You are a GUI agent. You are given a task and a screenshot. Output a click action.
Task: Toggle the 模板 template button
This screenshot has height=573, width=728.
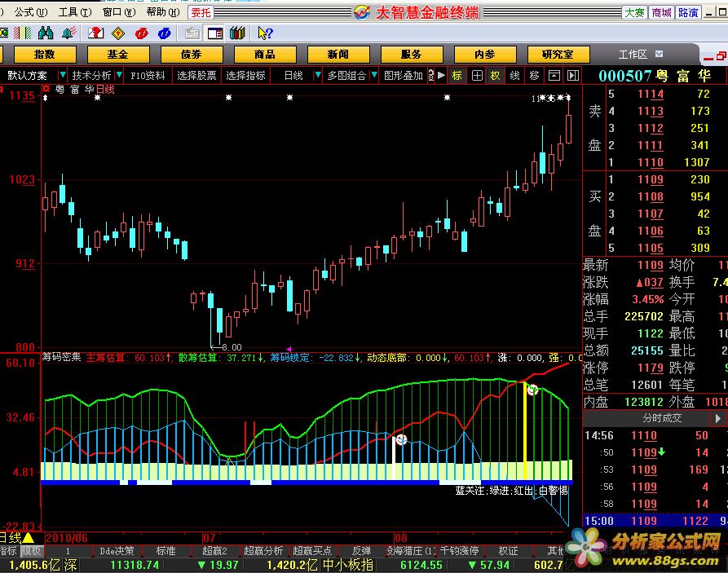(32, 551)
